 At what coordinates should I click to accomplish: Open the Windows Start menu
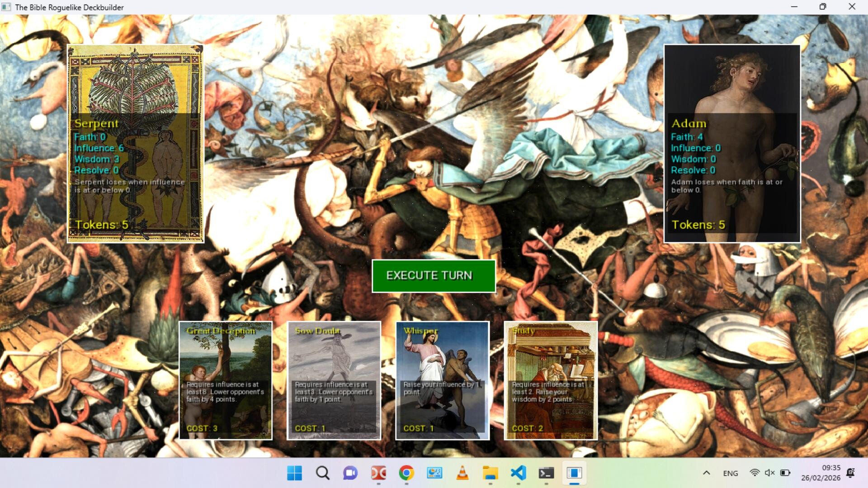pos(295,474)
